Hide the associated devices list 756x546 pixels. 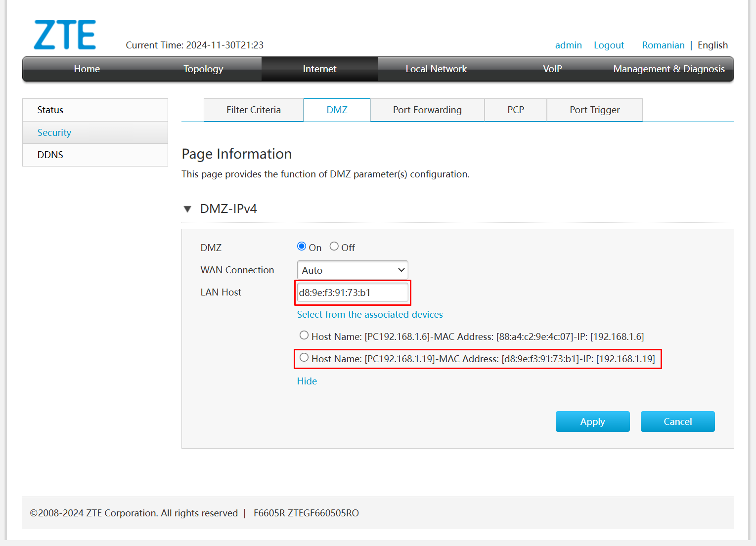[x=307, y=381]
